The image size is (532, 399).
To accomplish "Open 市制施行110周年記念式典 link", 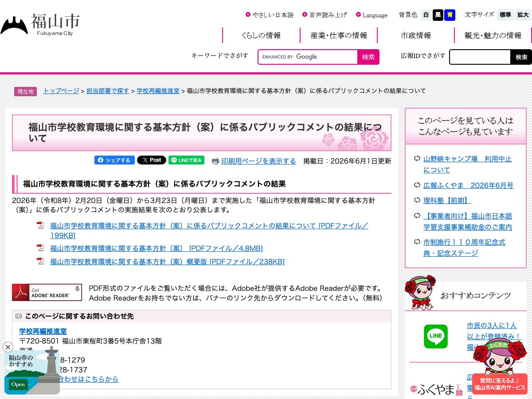I will click(x=464, y=248).
